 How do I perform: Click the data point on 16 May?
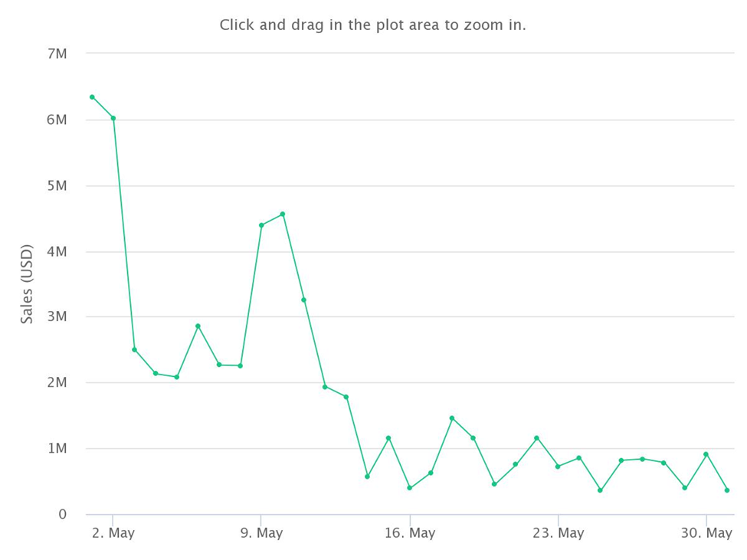410,488
